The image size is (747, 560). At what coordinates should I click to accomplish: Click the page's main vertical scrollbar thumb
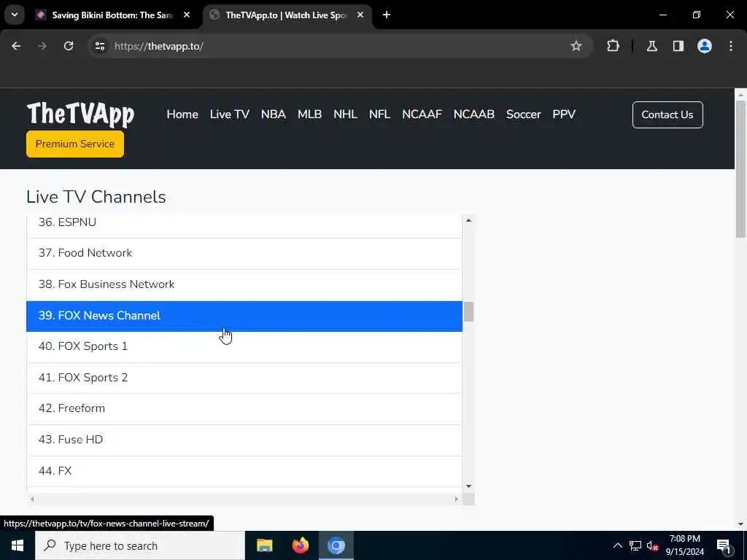click(x=740, y=169)
